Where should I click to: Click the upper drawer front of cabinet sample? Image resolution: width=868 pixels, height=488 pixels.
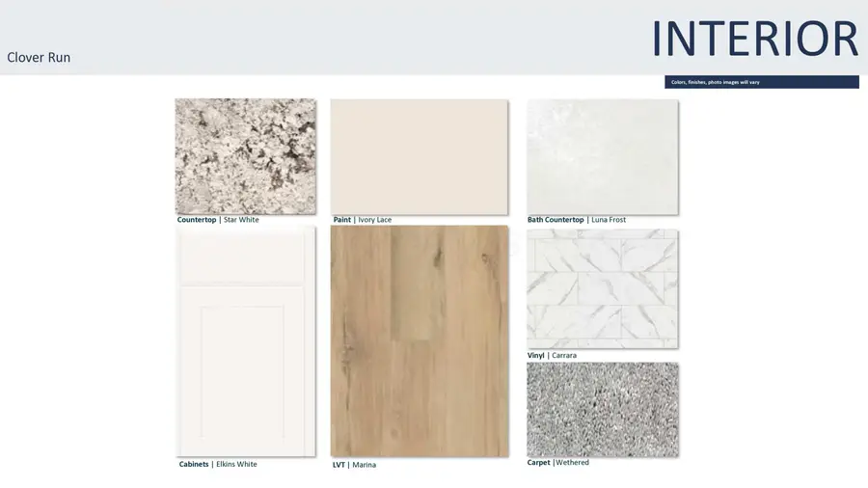point(242,256)
